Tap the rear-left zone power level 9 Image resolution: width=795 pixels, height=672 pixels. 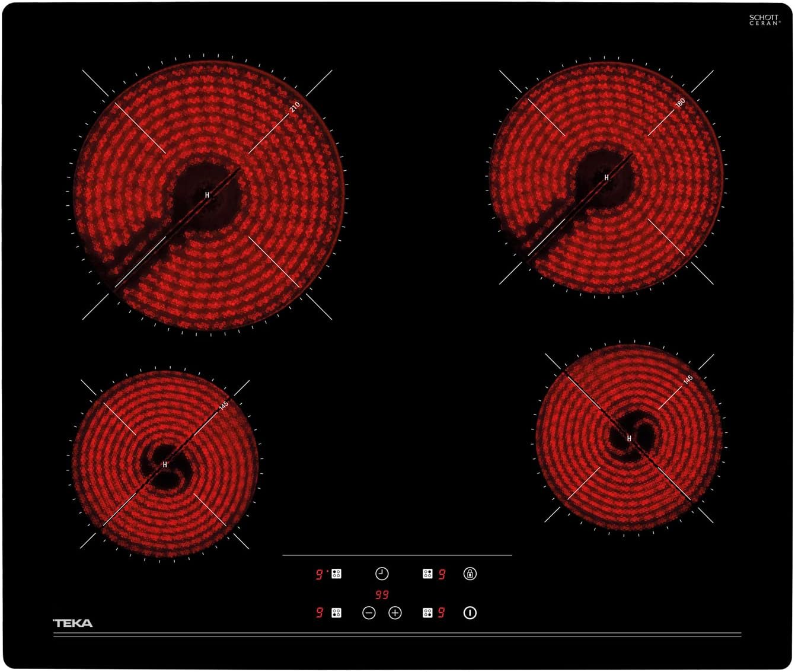[320, 574]
